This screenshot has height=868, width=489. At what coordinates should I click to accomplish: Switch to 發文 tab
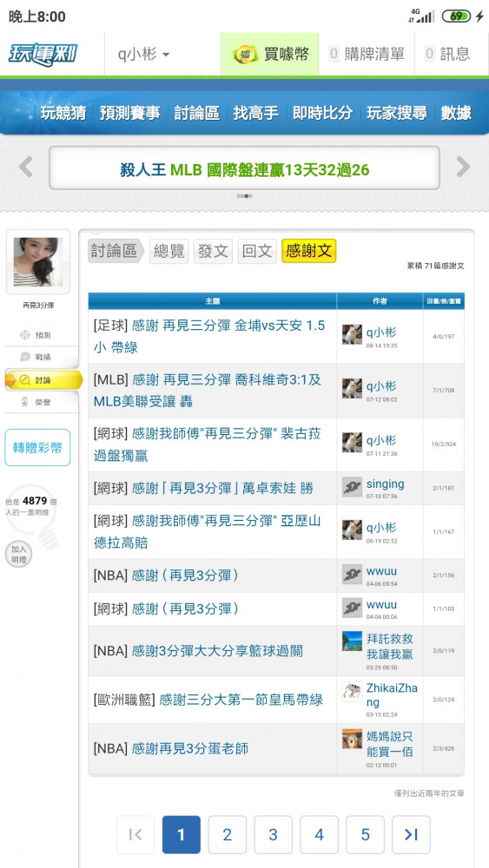click(213, 252)
